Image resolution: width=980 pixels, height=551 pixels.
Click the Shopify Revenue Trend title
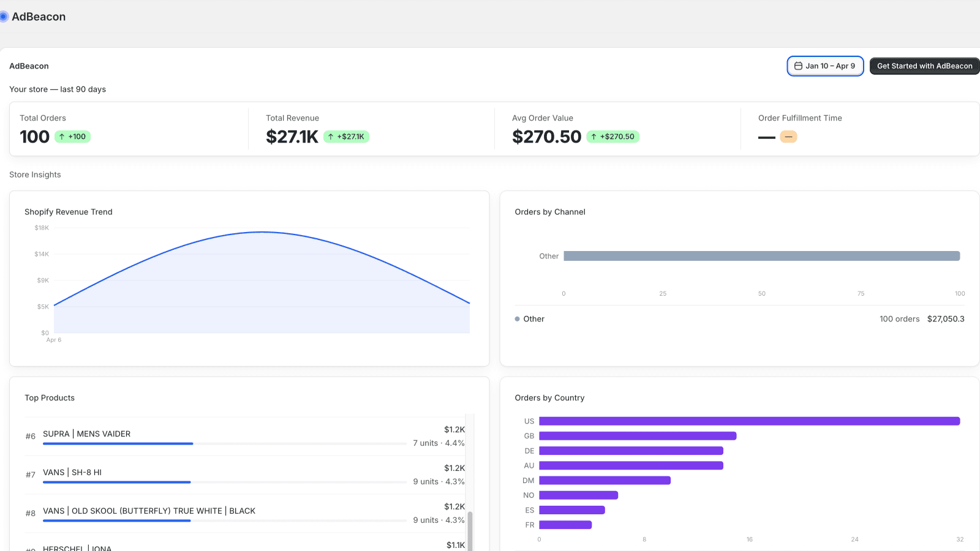coord(69,212)
